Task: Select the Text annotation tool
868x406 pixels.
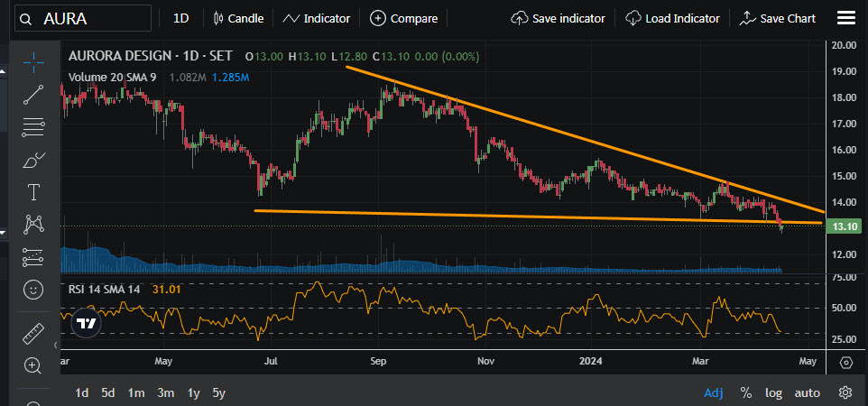Action: point(33,193)
